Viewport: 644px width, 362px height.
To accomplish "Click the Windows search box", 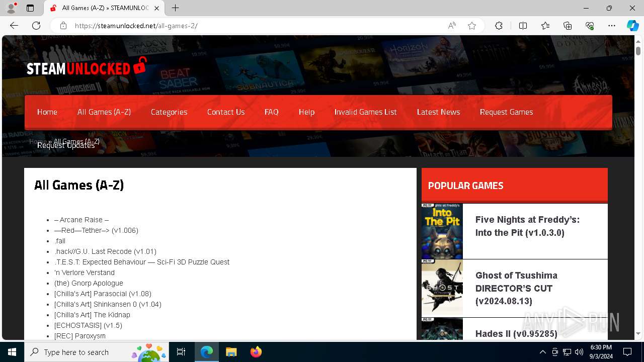I will point(96,352).
